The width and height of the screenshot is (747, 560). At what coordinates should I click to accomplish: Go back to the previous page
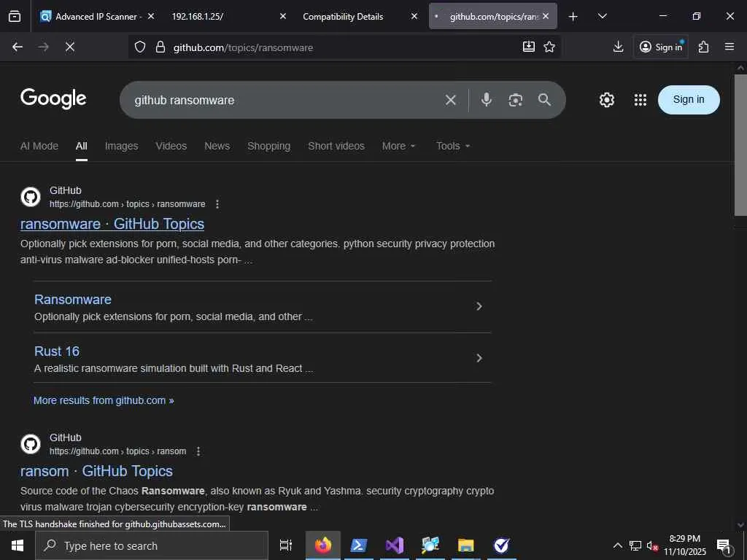[18, 47]
